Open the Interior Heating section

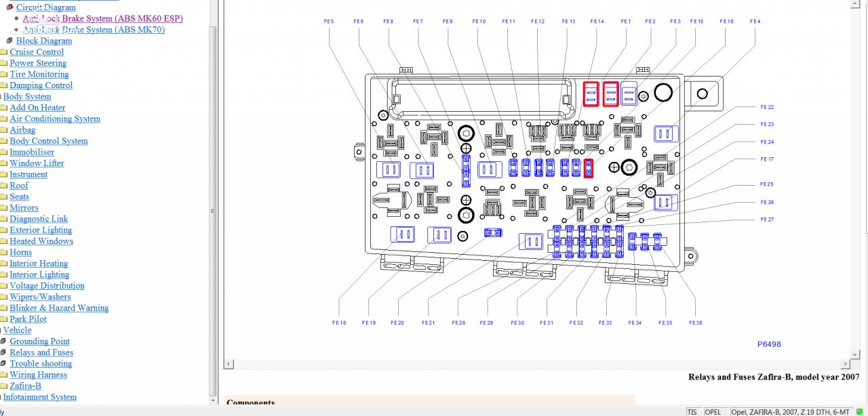point(39,264)
